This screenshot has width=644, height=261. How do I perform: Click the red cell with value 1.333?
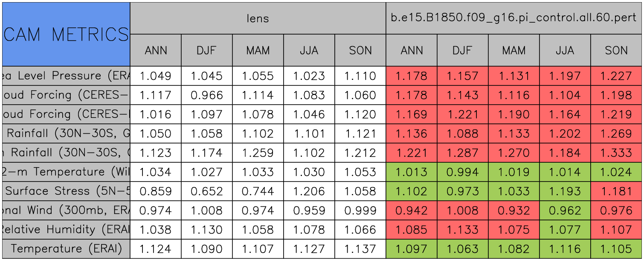616,153
